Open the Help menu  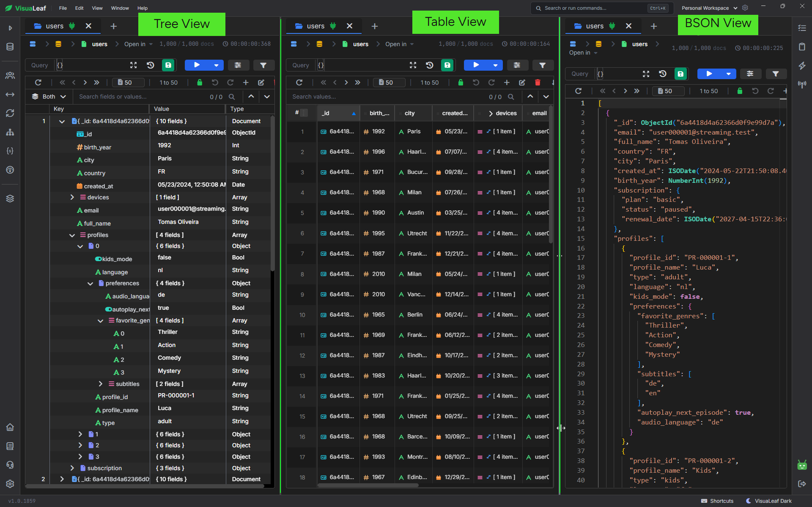(143, 8)
